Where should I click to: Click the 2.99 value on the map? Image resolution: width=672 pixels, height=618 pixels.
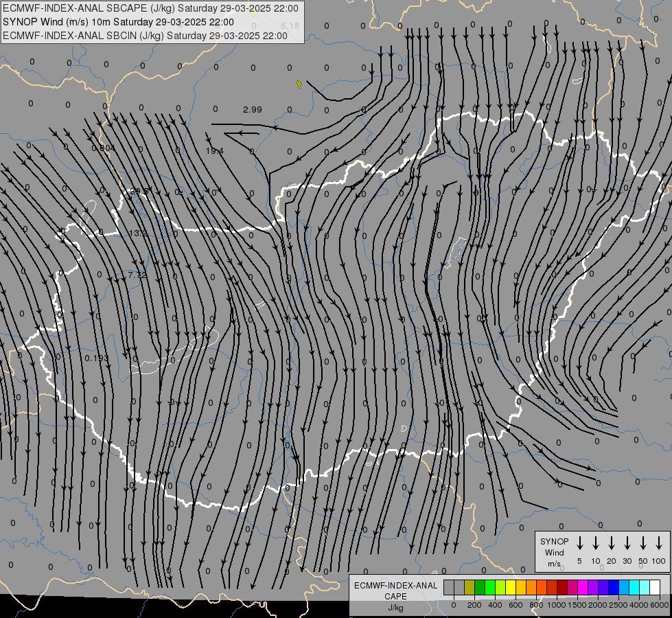(x=253, y=109)
